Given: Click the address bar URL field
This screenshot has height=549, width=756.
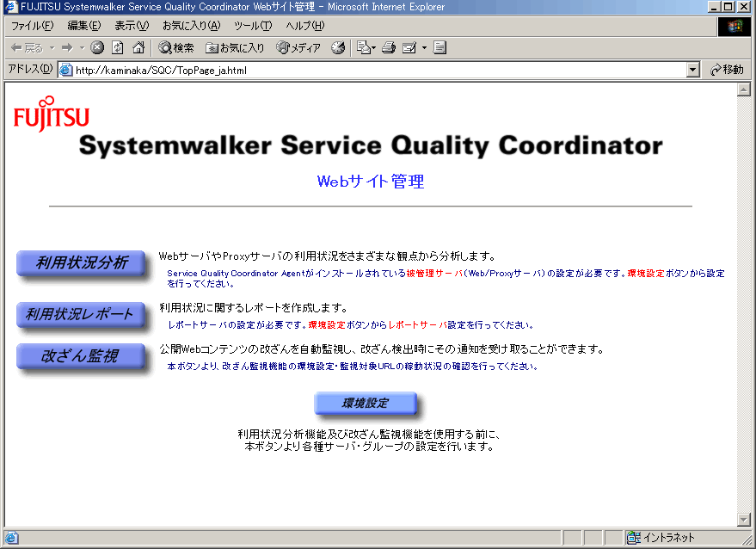Looking at the screenshot, I should click(378, 70).
